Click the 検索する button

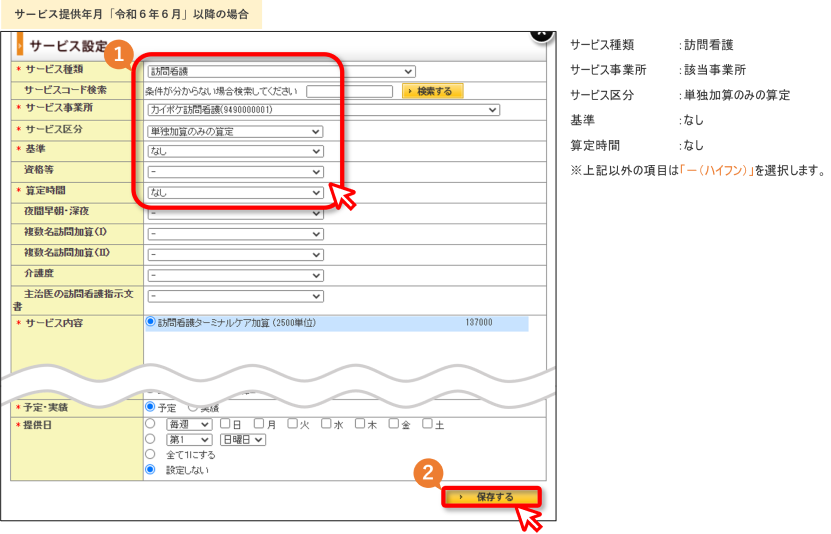tap(432, 91)
